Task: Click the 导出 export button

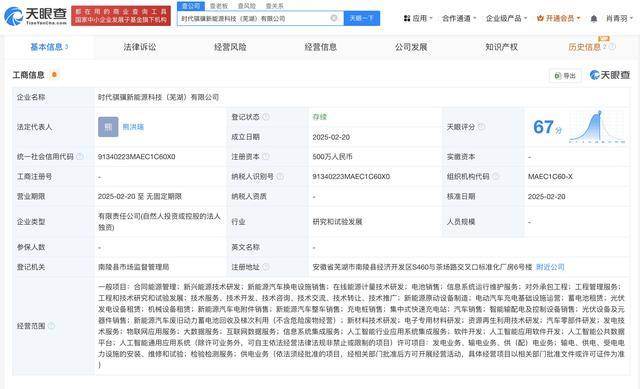Action: coord(565,76)
